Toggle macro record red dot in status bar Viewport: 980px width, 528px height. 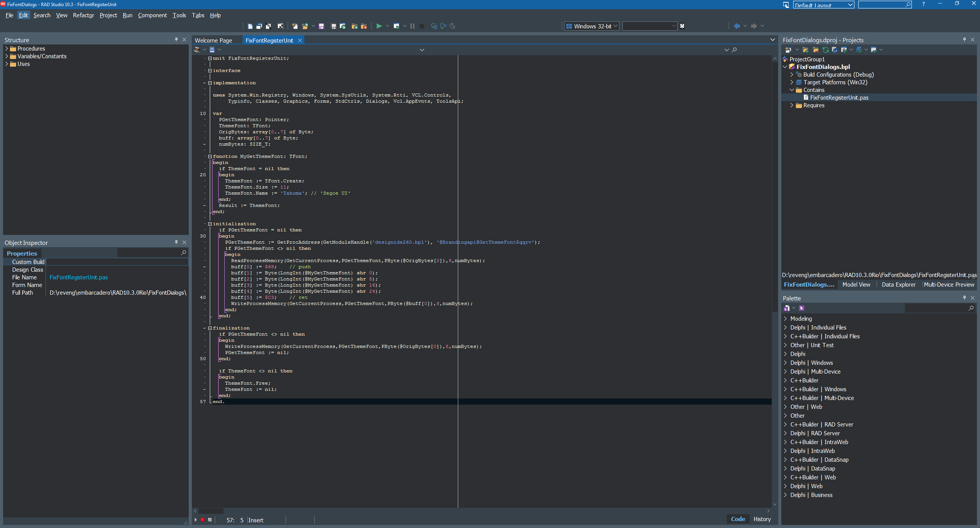tap(203, 520)
